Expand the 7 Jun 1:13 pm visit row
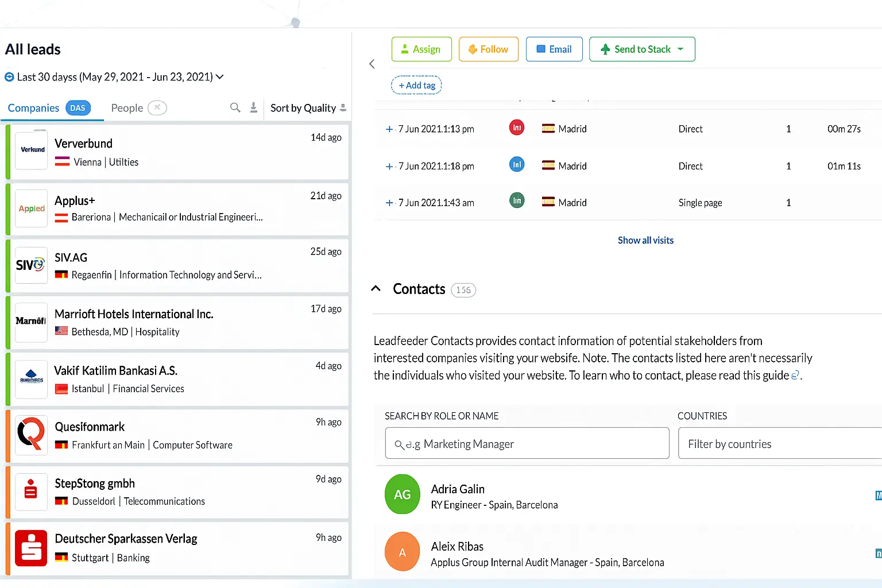The image size is (882, 588). coord(389,129)
